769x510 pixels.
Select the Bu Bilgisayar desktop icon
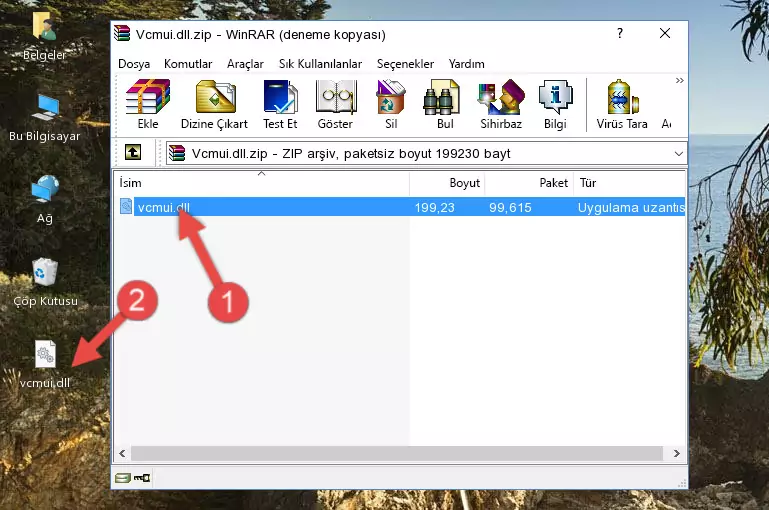click(45, 118)
